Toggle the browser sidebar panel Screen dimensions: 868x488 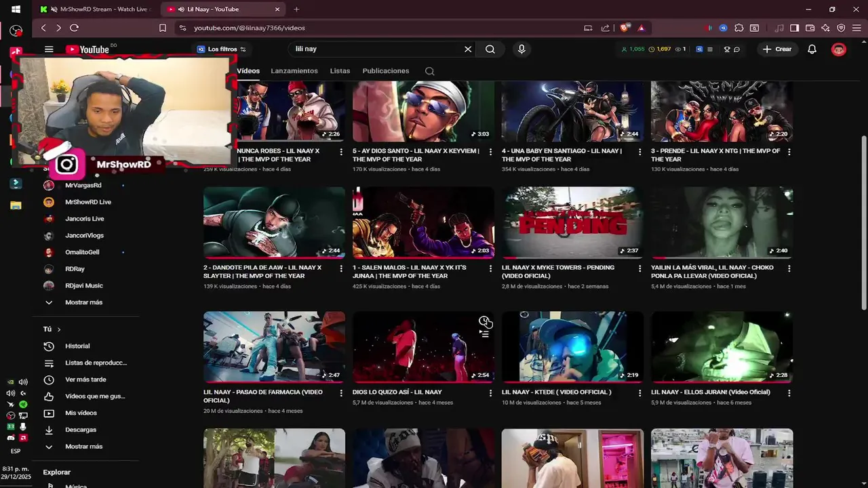pos(794,28)
